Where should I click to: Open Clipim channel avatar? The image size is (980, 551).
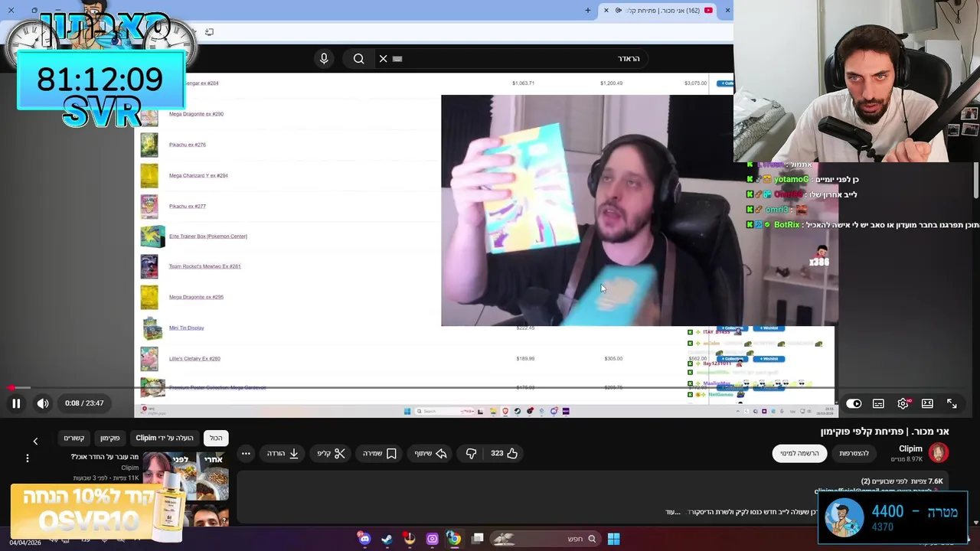[x=939, y=453]
